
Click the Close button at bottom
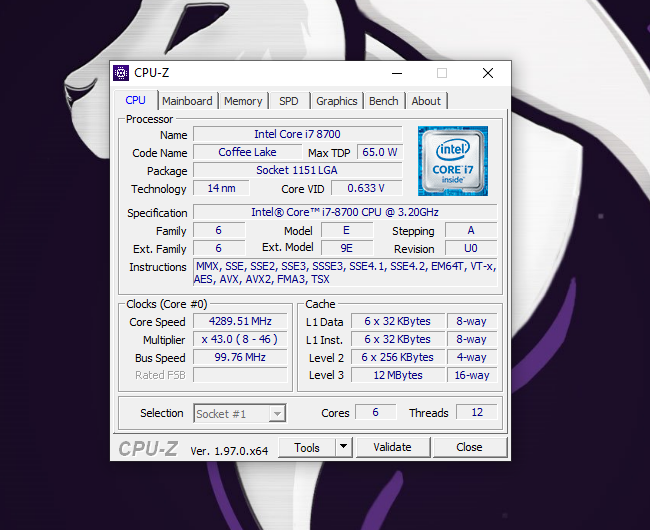pos(469,447)
